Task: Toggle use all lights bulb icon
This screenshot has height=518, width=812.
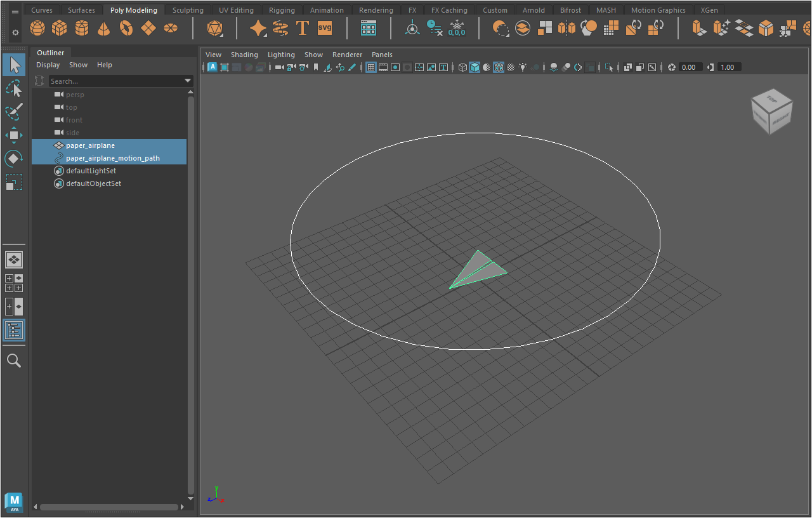Action: pos(523,67)
